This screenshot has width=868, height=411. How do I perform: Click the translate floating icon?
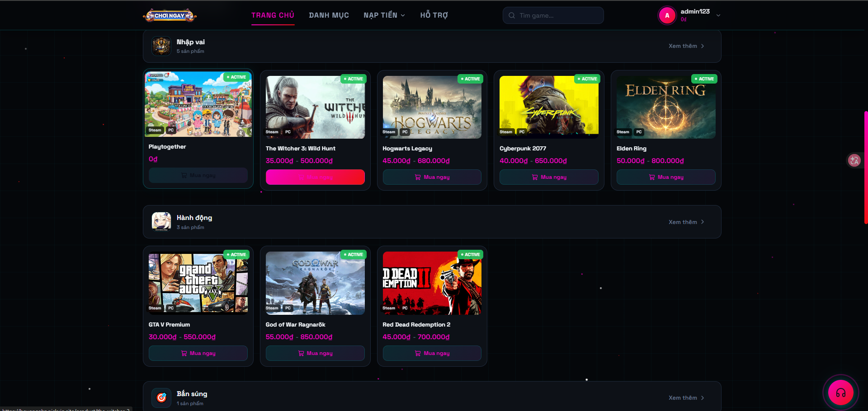click(x=854, y=160)
